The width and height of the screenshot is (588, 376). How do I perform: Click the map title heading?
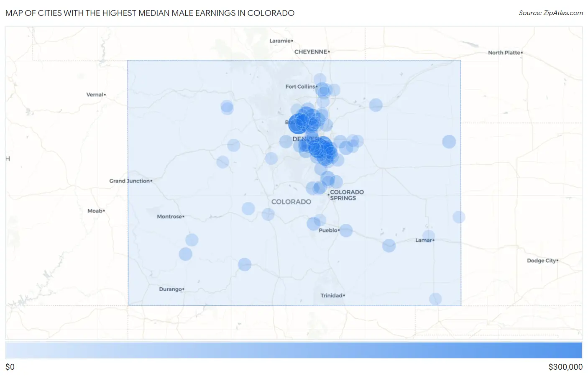(150, 13)
